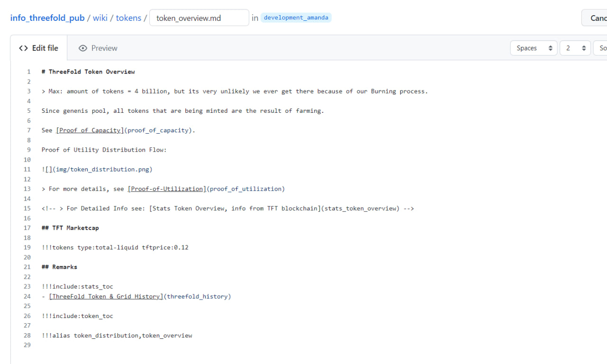Open the Spaces indentation dropdown
Viewport: 607px width, 364px height.
(x=533, y=48)
